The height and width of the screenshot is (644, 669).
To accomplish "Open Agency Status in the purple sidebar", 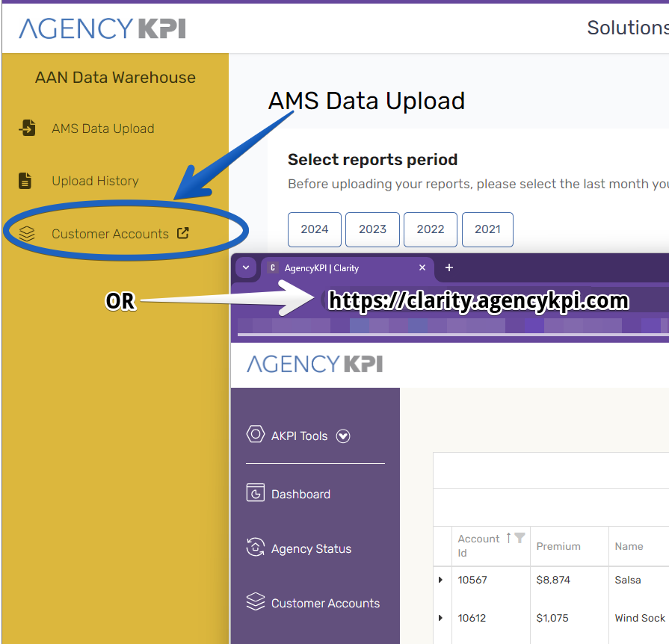I will coord(312,548).
